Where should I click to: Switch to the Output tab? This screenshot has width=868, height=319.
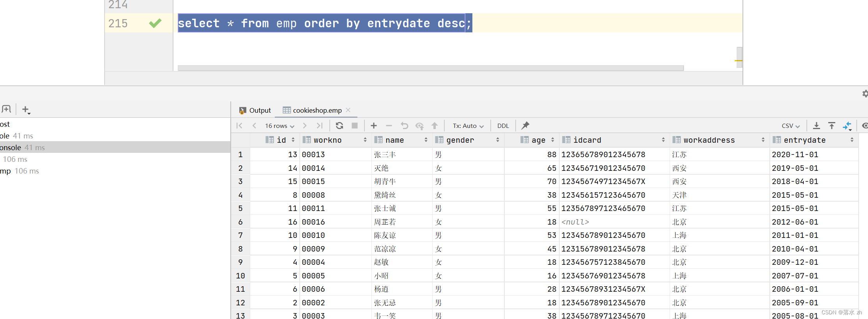click(x=255, y=110)
